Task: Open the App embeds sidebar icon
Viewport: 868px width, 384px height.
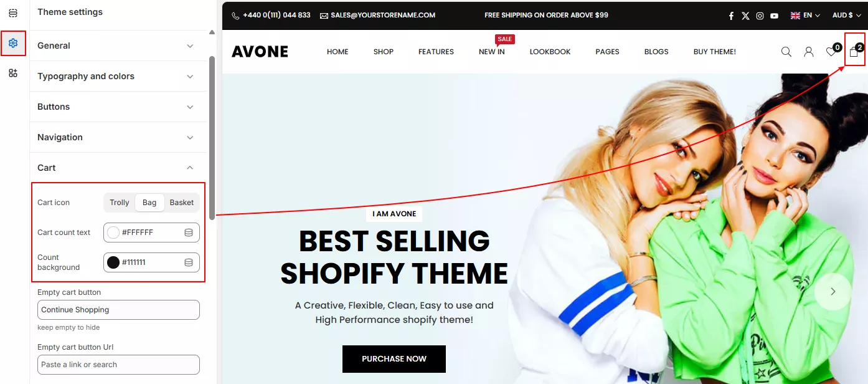Action: click(13, 73)
